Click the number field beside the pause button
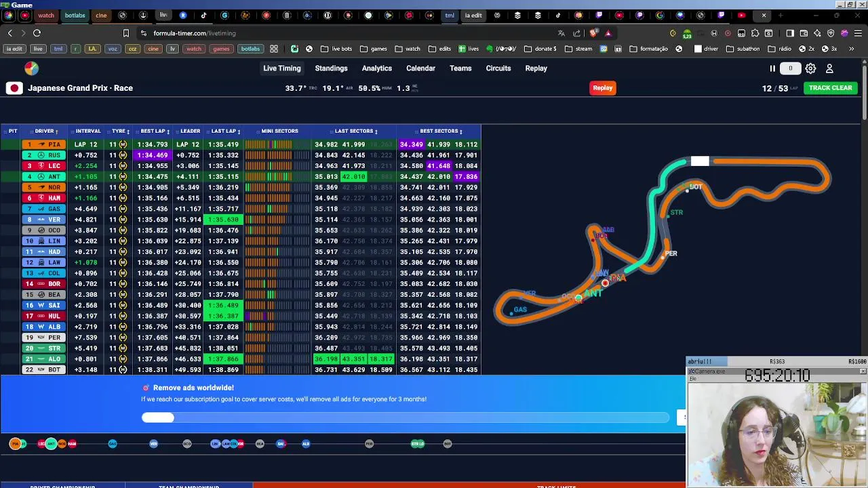Image resolution: width=868 pixels, height=488 pixels. pyautogui.click(x=790, y=68)
